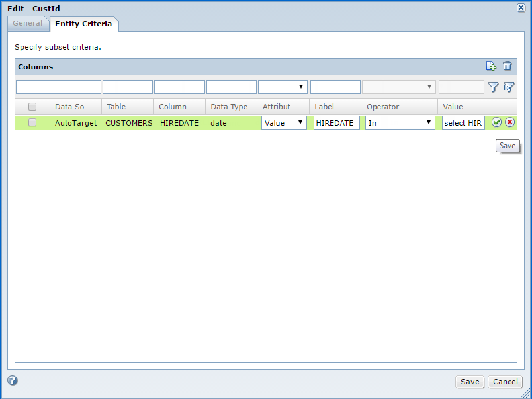Screen dimensions: 532x399
Task: Click the Table filter field
Action: click(x=128, y=87)
